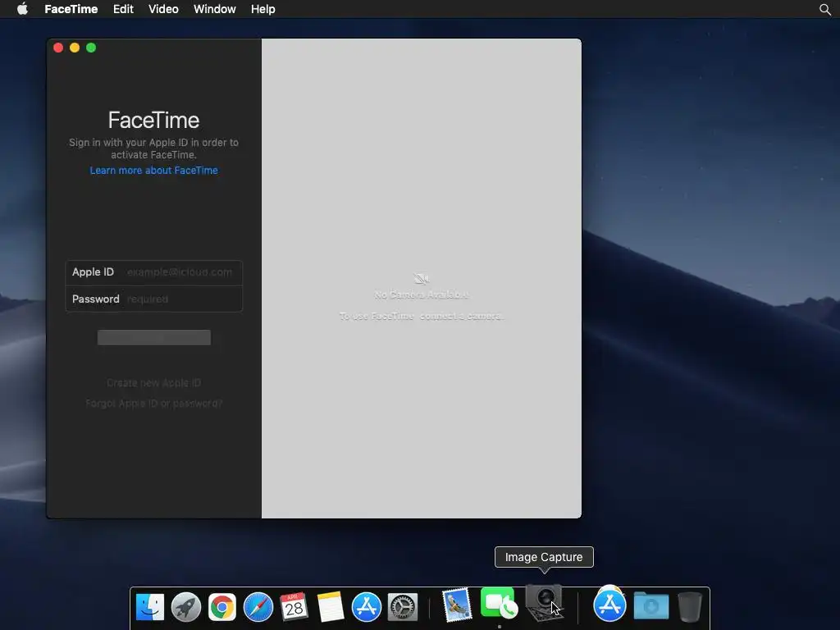Click the FaceTime heading in sidebar
The width and height of the screenshot is (840, 630).
click(x=153, y=120)
